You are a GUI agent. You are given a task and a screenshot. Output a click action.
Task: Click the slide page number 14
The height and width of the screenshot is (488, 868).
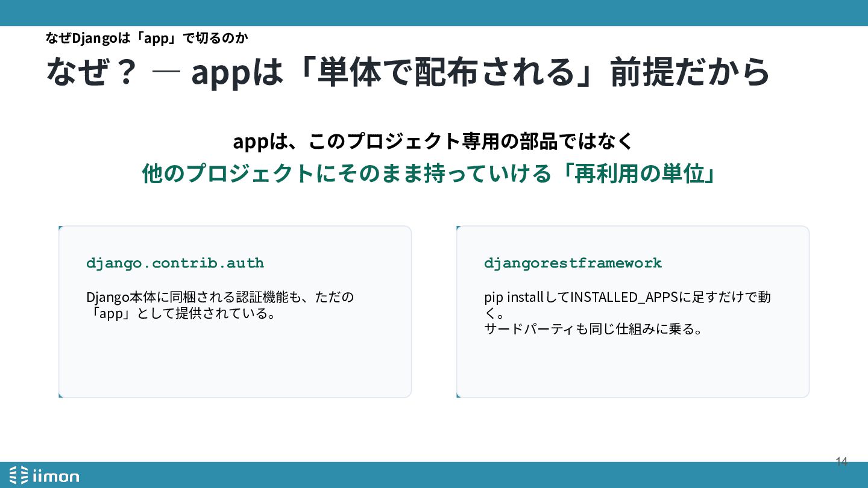coord(841,462)
